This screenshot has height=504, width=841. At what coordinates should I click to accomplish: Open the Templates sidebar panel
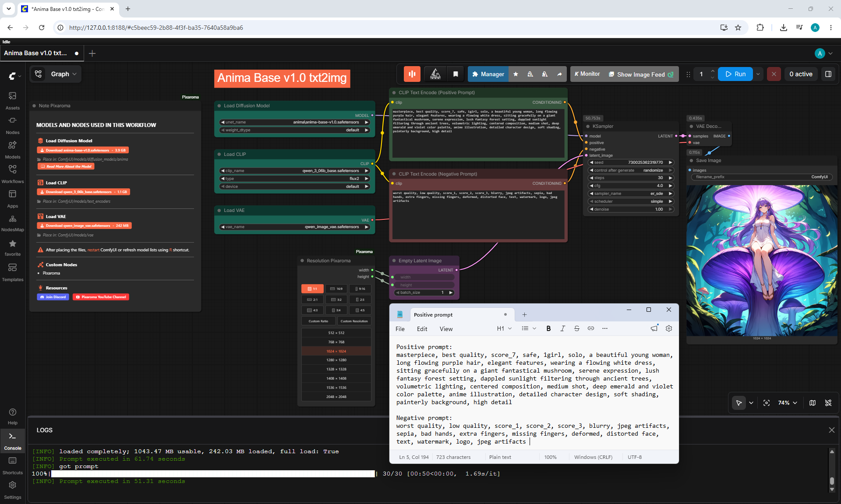(x=13, y=272)
